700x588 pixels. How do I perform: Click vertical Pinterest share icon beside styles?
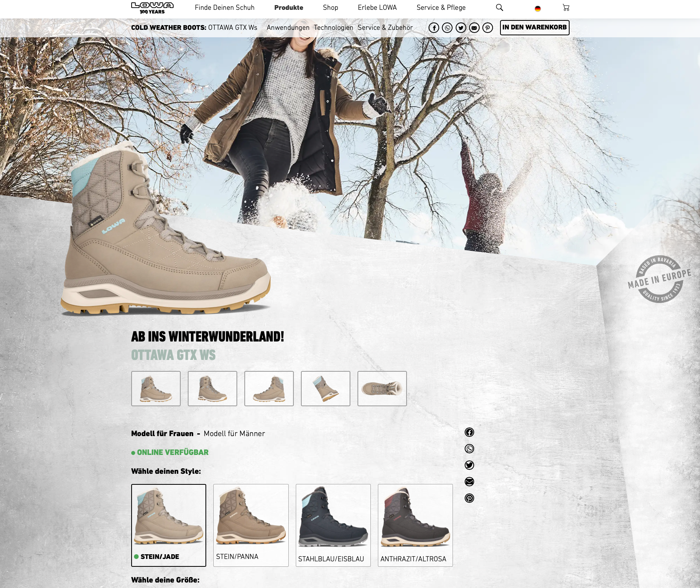pyautogui.click(x=469, y=498)
